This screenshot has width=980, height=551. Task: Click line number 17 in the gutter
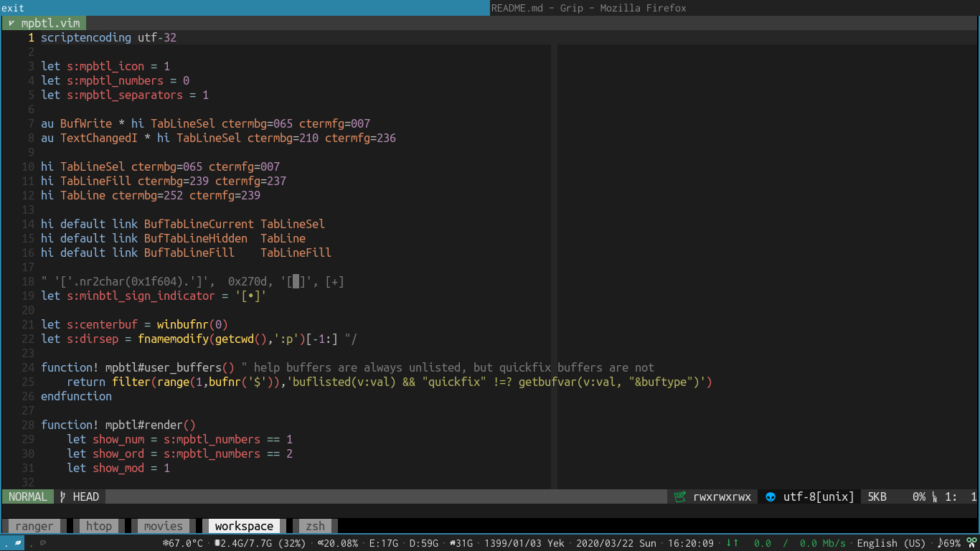(x=28, y=267)
